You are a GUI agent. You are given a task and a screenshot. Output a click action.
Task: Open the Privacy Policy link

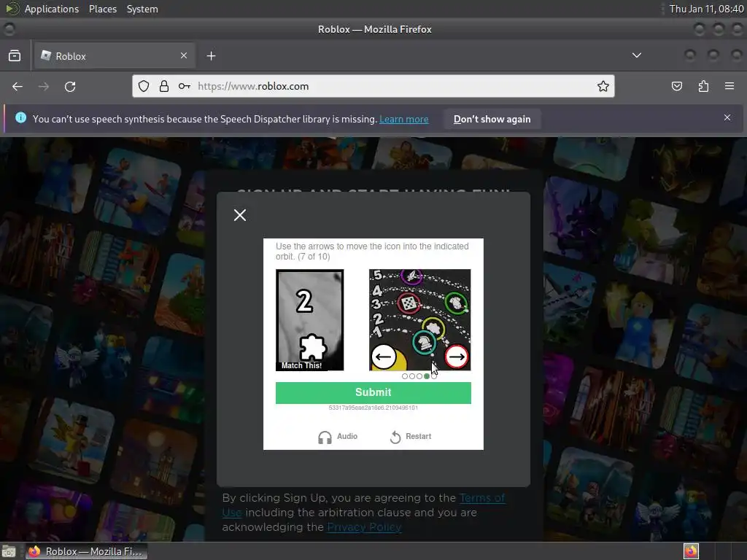[x=365, y=527]
